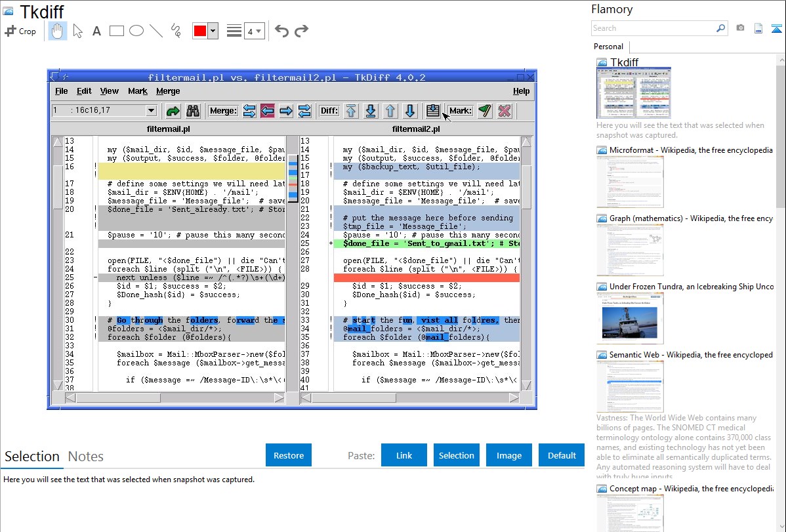Click the green rediff arrow in TkDiff
Viewport: 786px width, 532px height.
coord(173,111)
